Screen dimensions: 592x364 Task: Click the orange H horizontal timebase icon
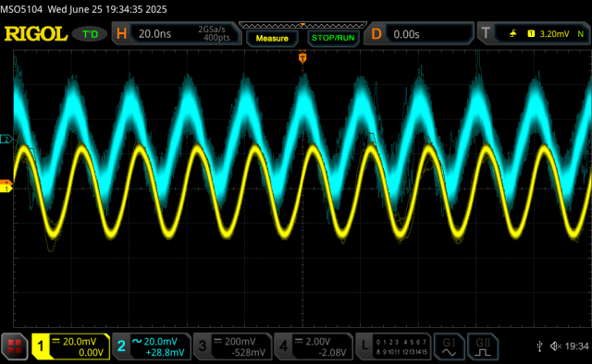pyautogui.click(x=121, y=34)
